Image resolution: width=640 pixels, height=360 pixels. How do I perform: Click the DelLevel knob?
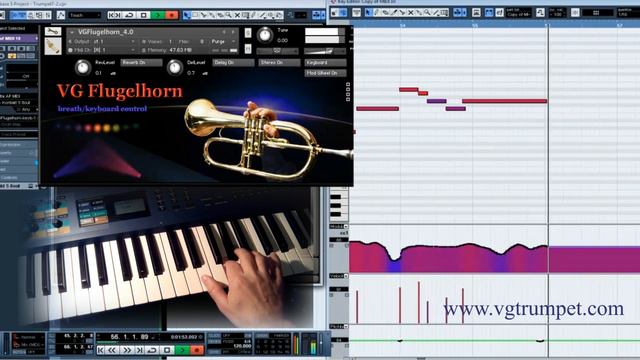tap(175, 67)
